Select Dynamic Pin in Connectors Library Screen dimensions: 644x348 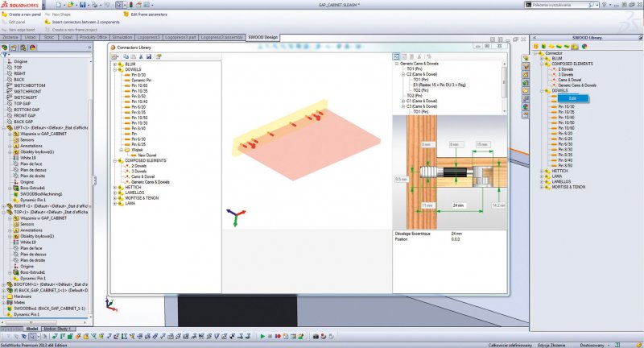140,81
